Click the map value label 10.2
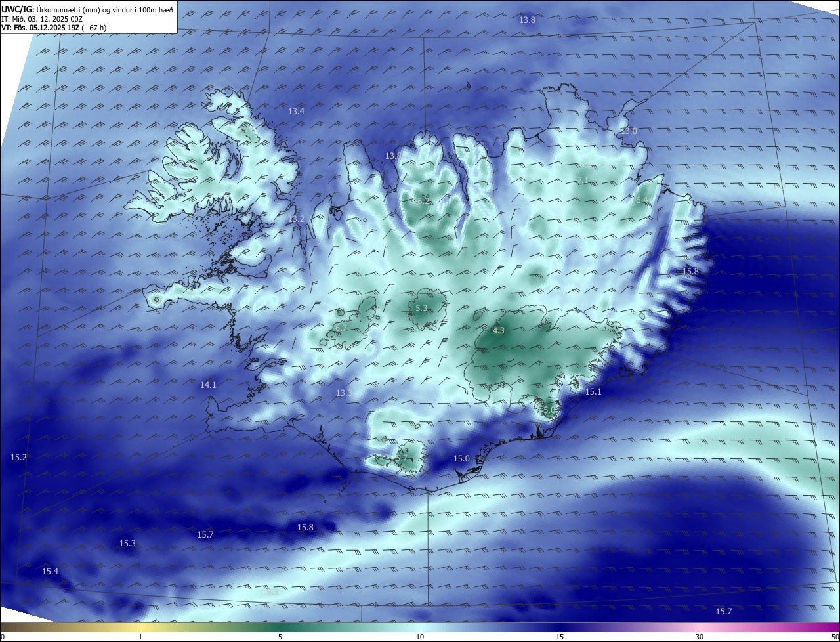This screenshot has width=840, height=642. tap(777, 188)
